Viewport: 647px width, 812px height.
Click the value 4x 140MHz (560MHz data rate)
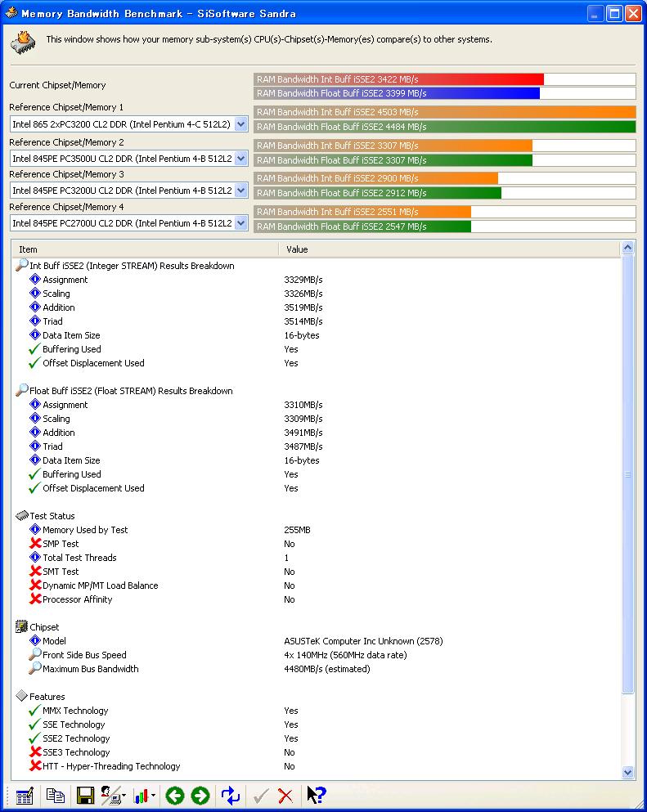[345, 655]
